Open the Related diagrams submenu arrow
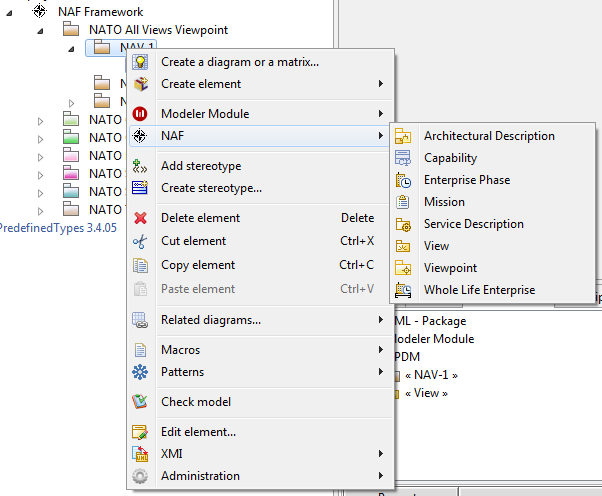Screen dimensions: 602x496 pyautogui.click(x=380, y=320)
